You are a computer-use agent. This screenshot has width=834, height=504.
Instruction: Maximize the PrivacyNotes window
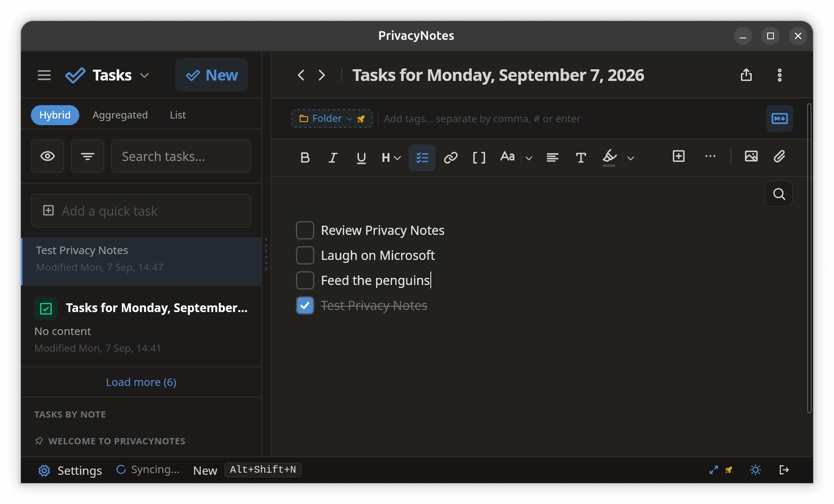771,36
